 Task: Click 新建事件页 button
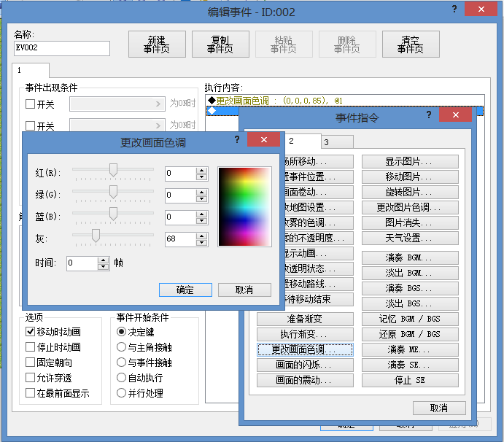click(x=157, y=44)
